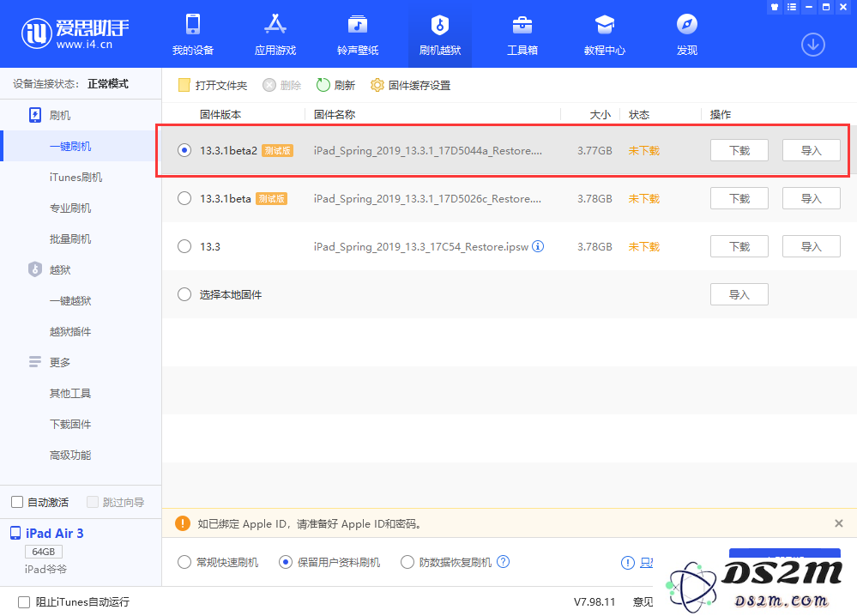
Task: Open 高级功能 in sidebar
Action: [x=70, y=455]
